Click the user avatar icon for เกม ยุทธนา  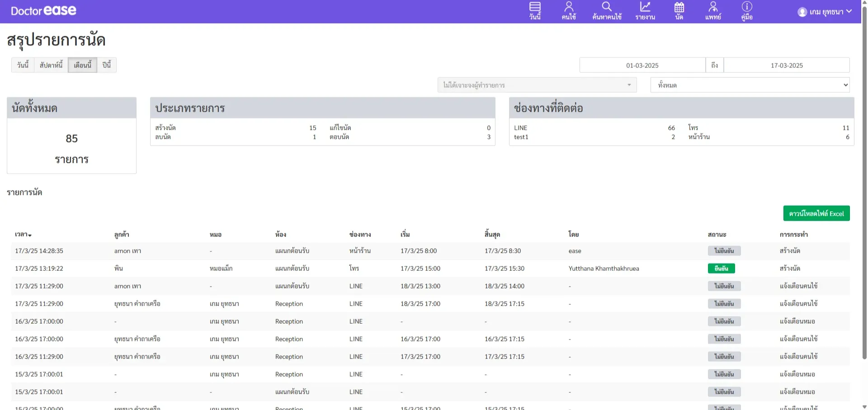tap(802, 12)
